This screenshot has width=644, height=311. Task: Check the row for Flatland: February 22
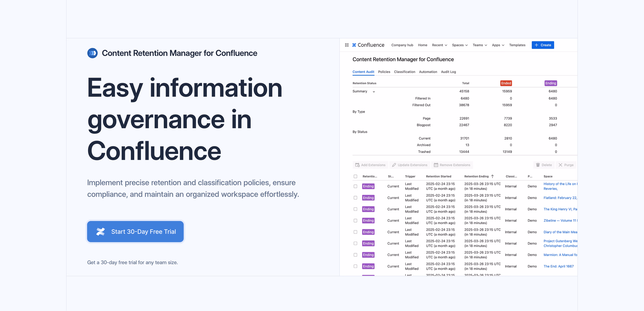355,198
